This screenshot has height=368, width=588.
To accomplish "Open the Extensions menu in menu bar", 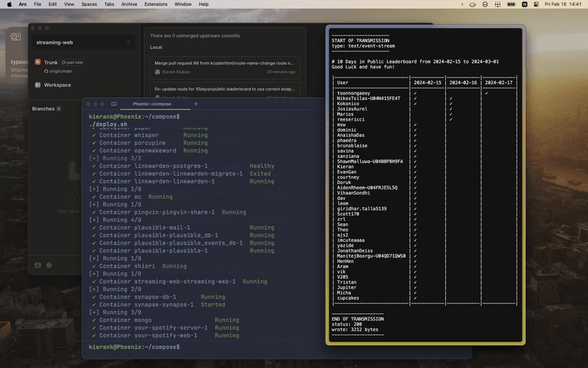I will click(156, 4).
